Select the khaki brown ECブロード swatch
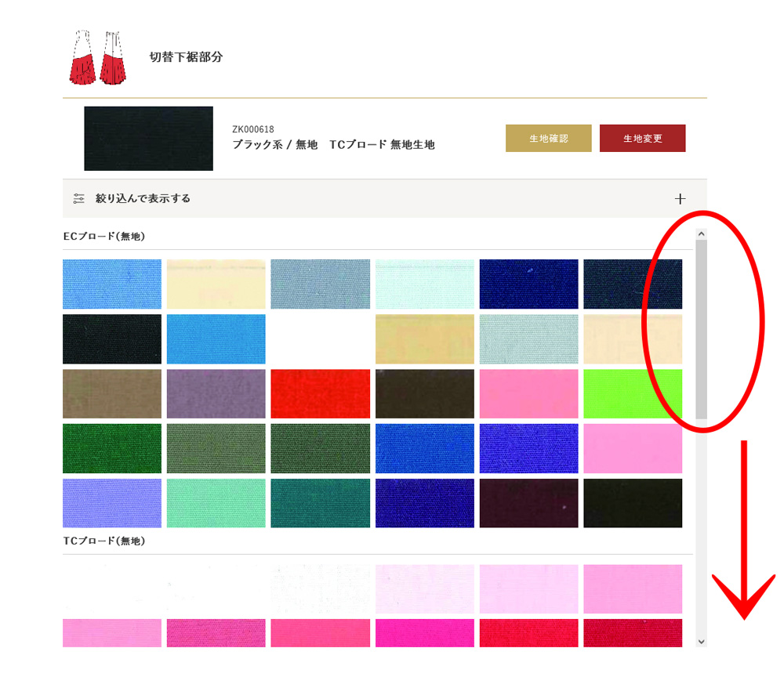The width and height of the screenshot is (784, 677). coord(112,393)
